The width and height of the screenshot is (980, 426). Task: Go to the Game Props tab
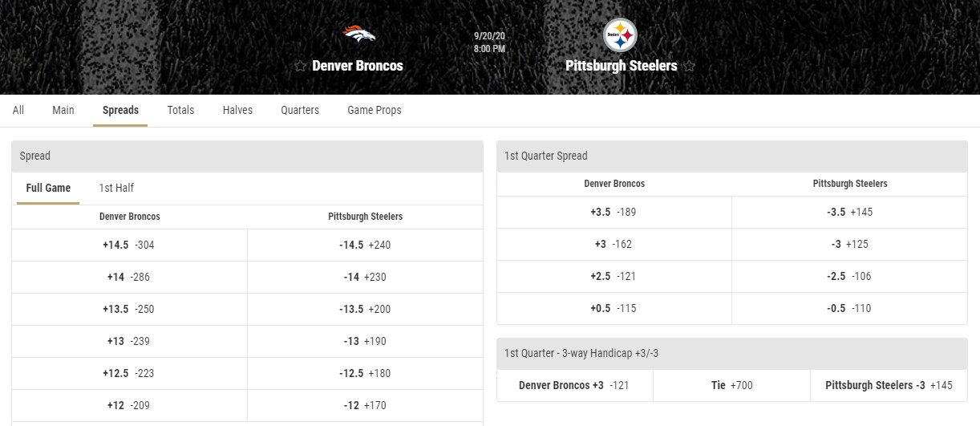[375, 110]
